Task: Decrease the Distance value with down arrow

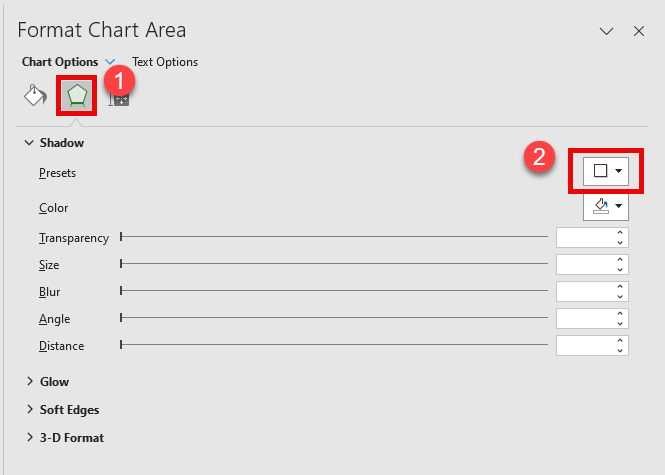Action: point(620,351)
